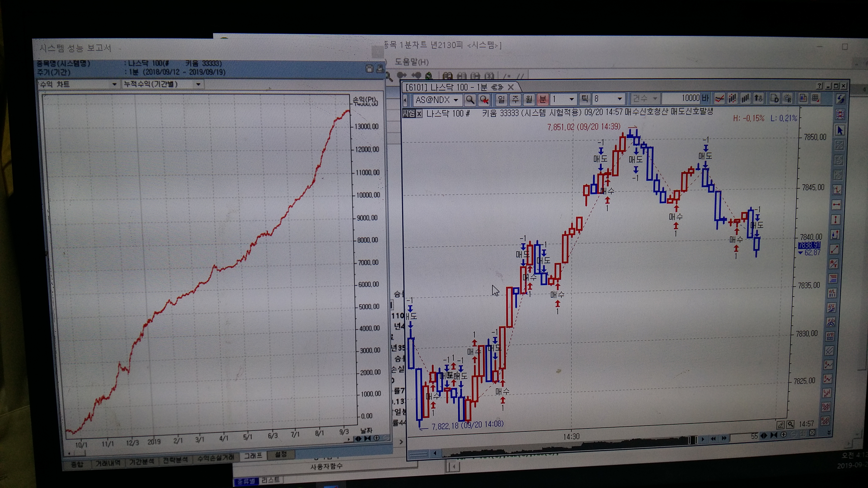Click the search icon with red star
This screenshot has height=488, width=868.
coord(484,100)
